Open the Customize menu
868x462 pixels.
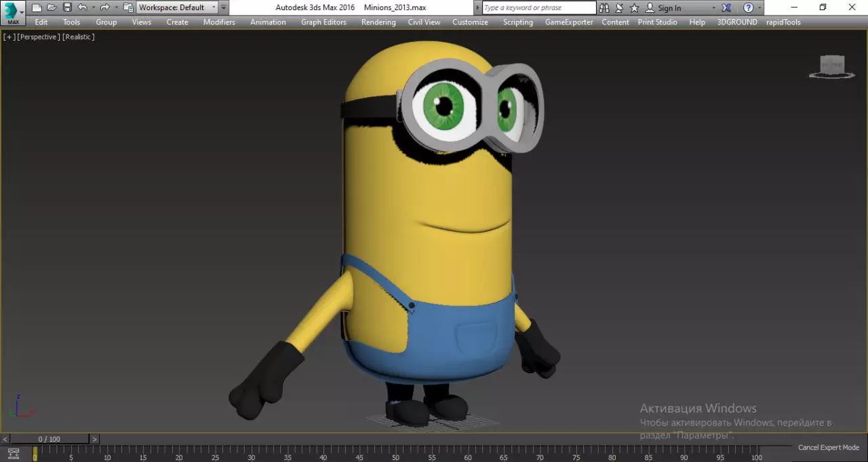(x=470, y=22)
